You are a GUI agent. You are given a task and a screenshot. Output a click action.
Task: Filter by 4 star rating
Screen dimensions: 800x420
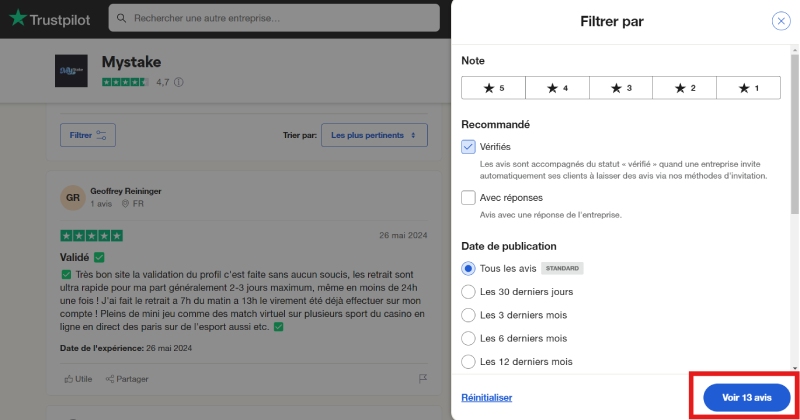(557, 88)
